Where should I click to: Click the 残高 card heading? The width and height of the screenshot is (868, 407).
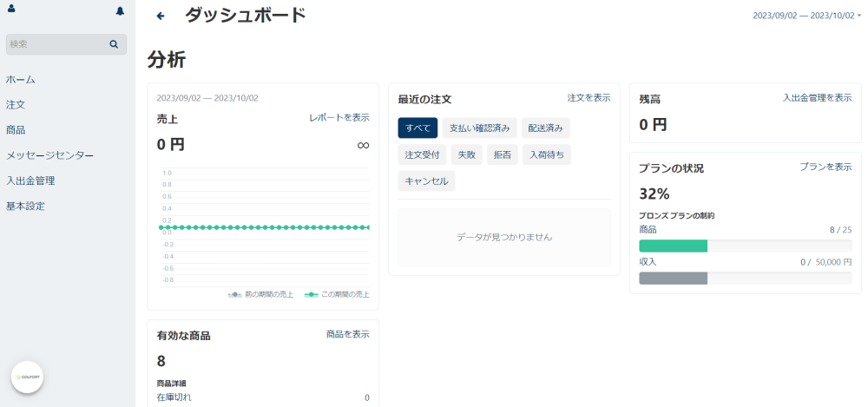click(x=650, y=99)
